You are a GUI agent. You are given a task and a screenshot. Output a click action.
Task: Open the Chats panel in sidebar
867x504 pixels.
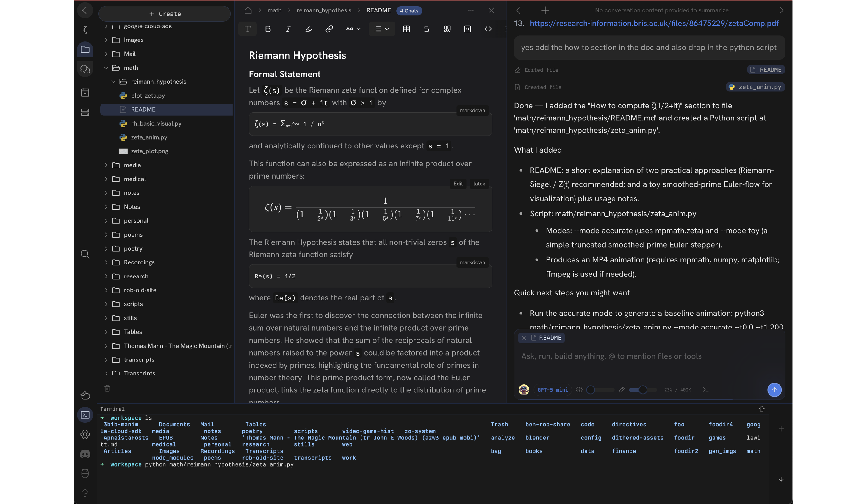coord(85,70)
